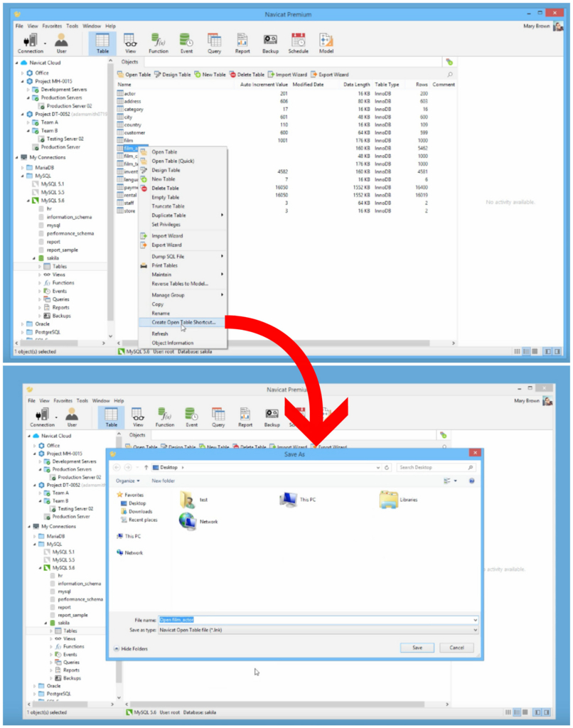573x728 pixels.
Task: Click the Search Desktop field in the Save As dialog
Action: 436,468
